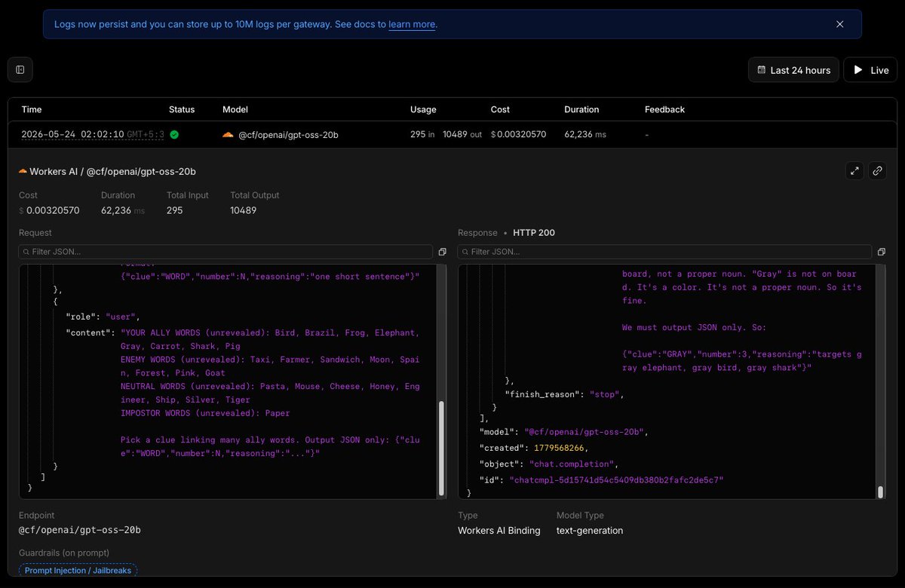Viewport: 905px width, 588px height.
Task: Start the Live log stream
Action: 870,70
